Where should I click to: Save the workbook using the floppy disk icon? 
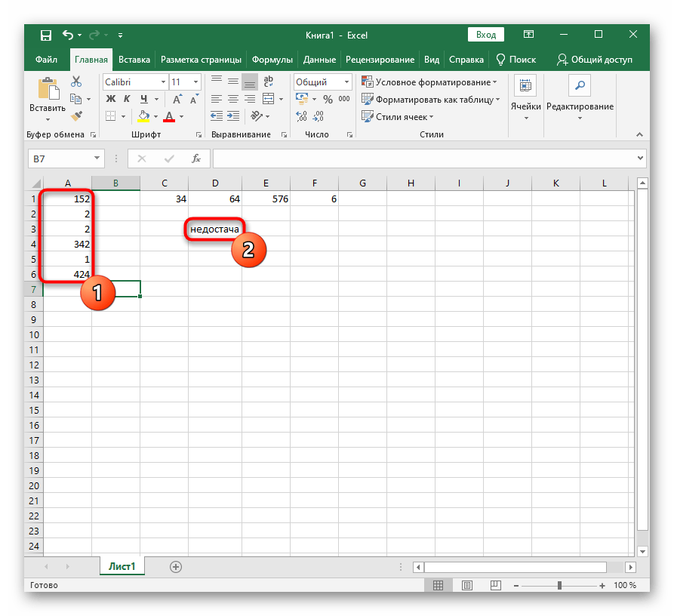point(46,35)
